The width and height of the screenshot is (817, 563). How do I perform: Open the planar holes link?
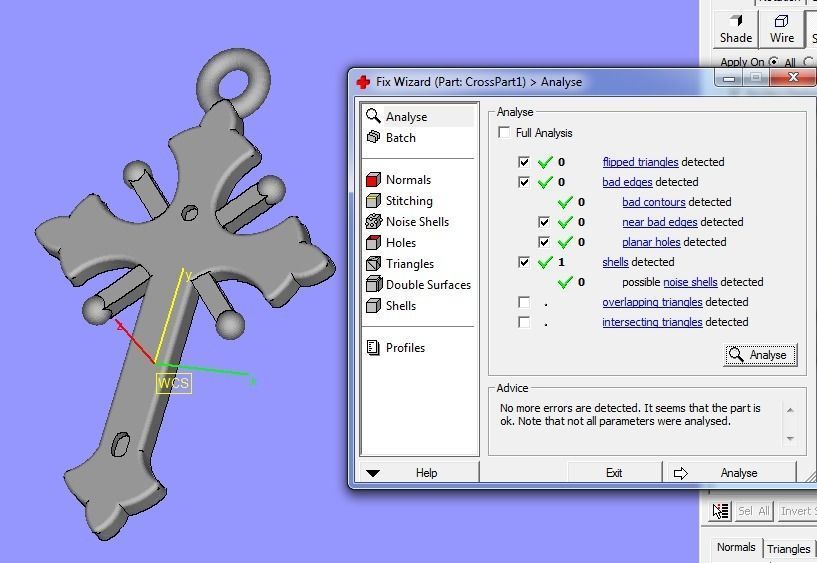coord(651,242)
